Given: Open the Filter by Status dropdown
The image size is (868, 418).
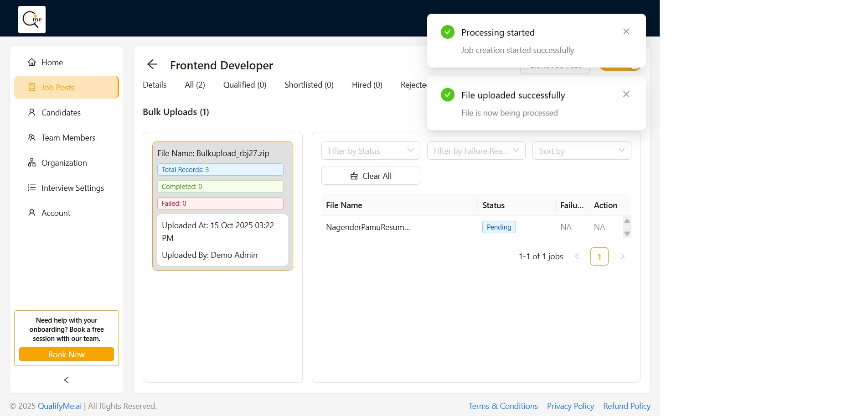Looking at the screenshot, I should click(x=370, y=151).
